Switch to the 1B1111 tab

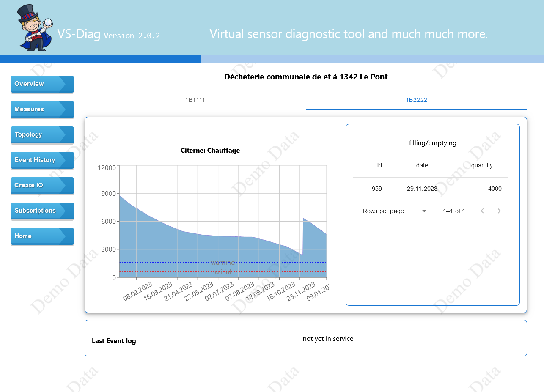click(195, 100)
